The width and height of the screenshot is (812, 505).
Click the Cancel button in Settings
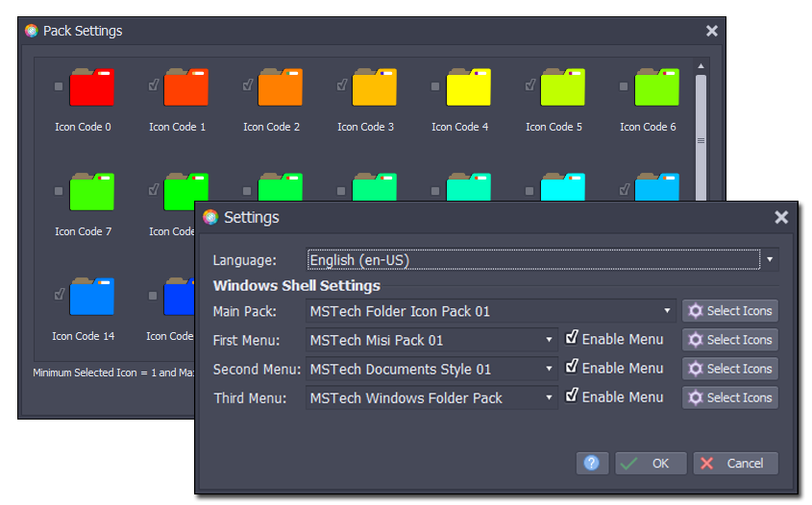pos(735,463)
